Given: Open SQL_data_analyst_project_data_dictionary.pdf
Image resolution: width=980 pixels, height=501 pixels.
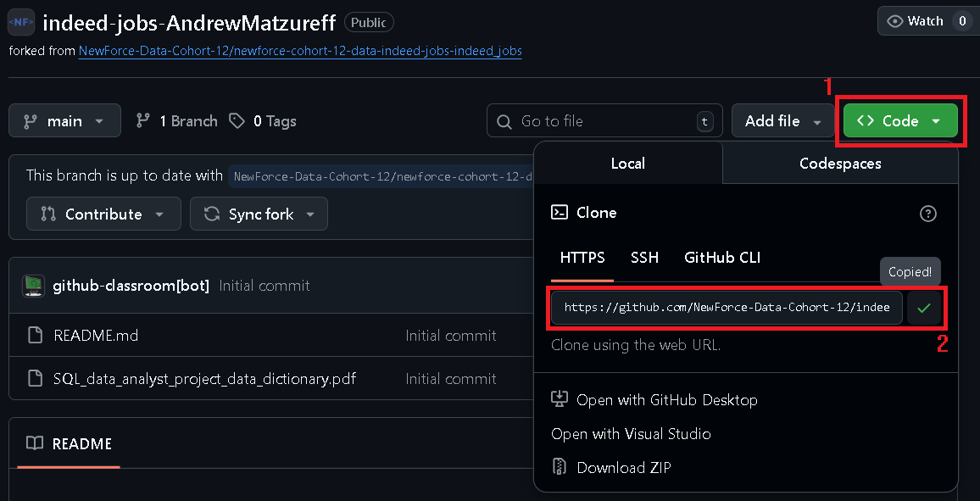Looking at the screenshot, I should [x=205, y=379].
